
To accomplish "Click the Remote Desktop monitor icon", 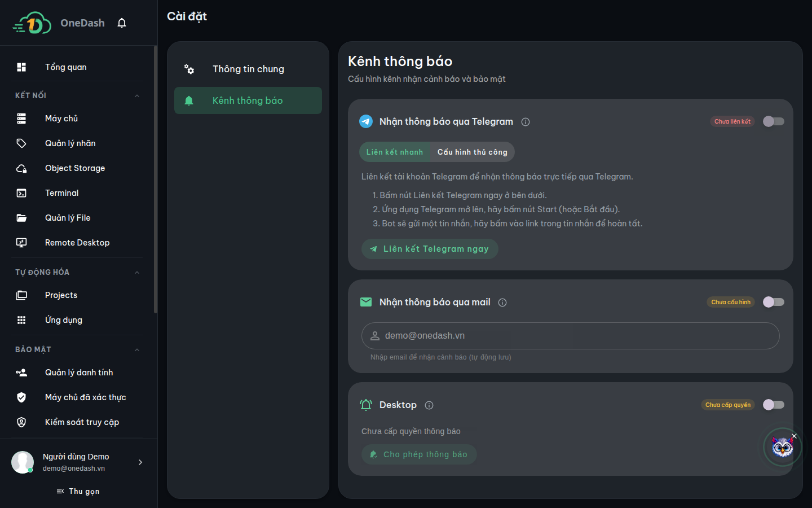I will (x=21, y=243).
